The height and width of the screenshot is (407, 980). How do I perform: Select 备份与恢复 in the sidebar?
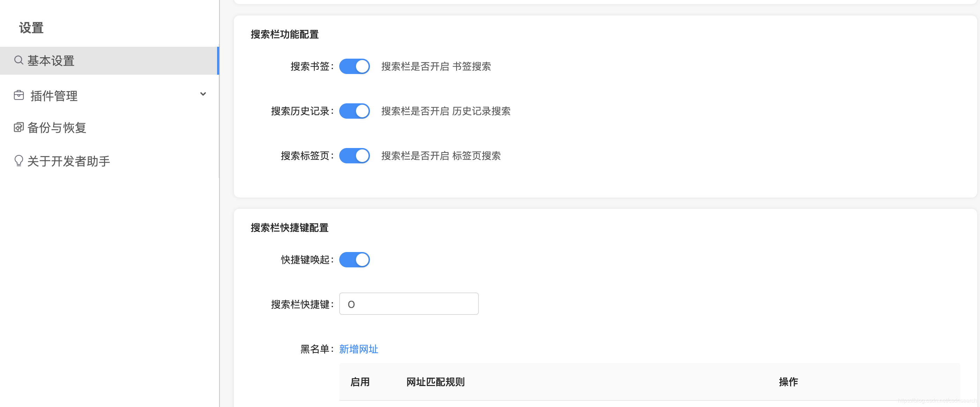tap(110, 128)
